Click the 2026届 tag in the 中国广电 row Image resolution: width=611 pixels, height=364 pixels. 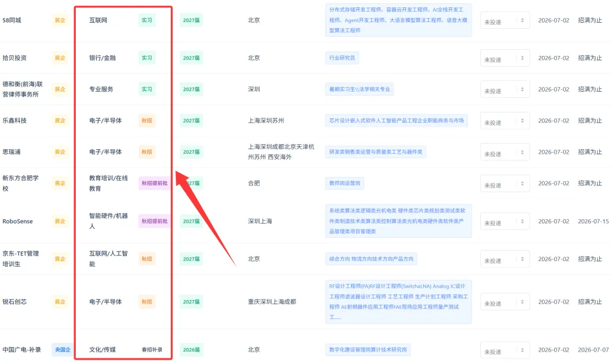pyautogui.click(x=191, y=350)
